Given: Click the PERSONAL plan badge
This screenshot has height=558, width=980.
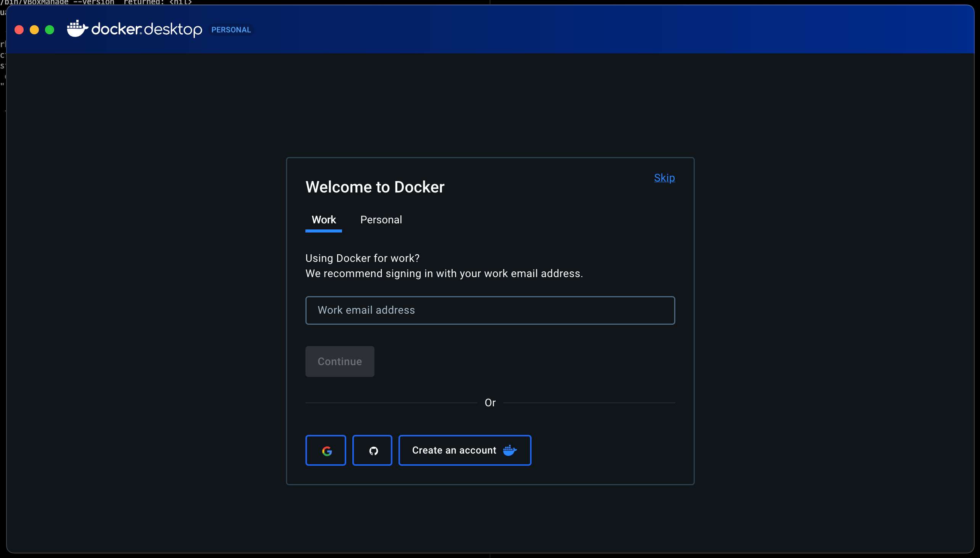Looking at the screenshot, I should pos(231,30).
